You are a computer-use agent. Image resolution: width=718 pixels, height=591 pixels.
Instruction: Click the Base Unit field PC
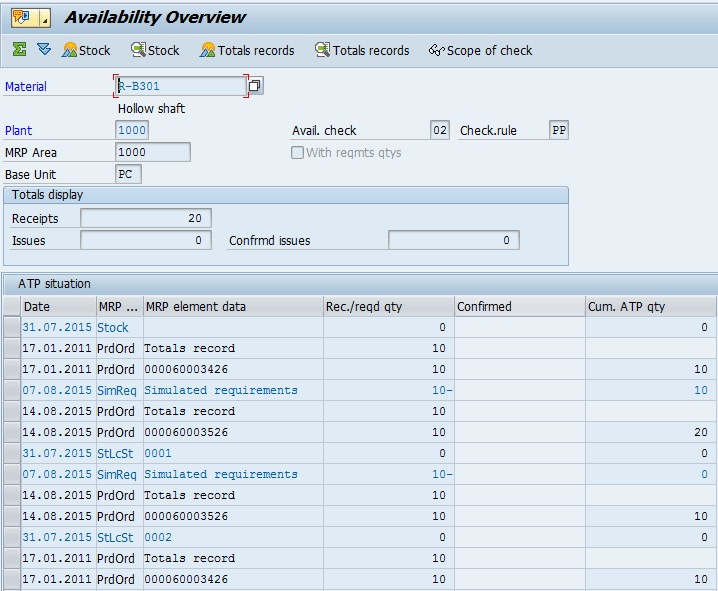tap(128, 174)
